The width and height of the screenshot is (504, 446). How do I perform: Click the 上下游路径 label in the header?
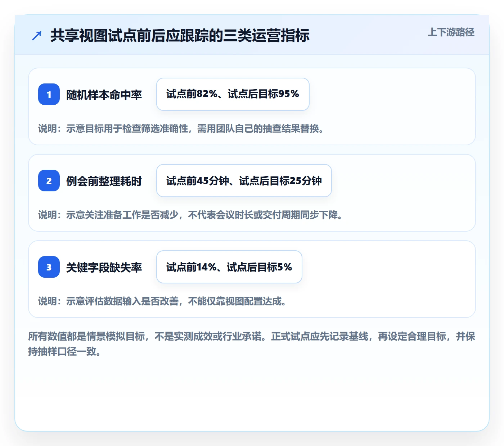(451, 32)
